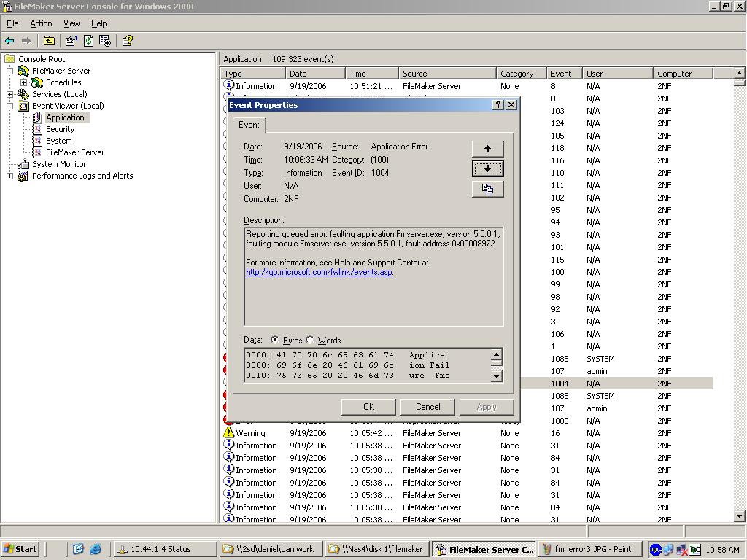747x560 pixels.
Task: Click the Warning icon in the event list
Action: (x=228, y=432)
